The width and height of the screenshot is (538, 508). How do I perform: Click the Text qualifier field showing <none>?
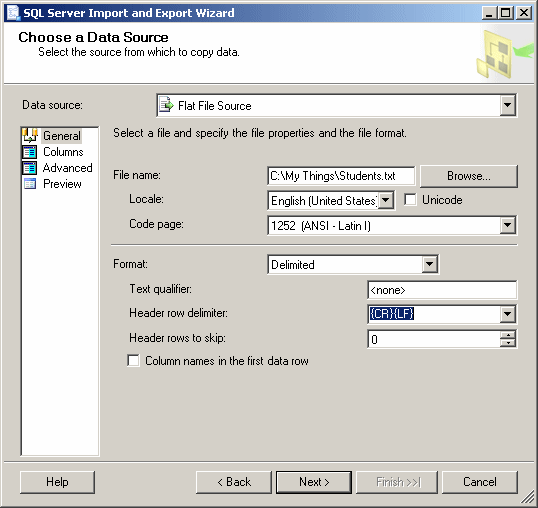[x=442, y=290]
